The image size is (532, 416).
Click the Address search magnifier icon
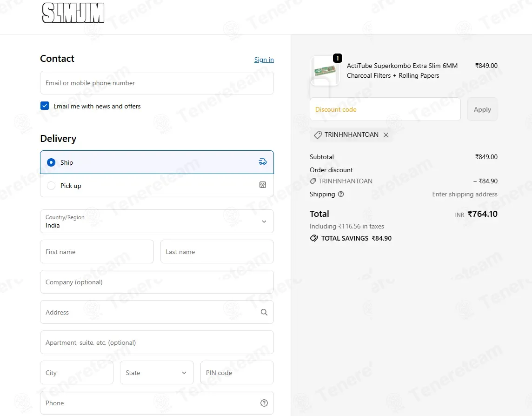tap(264, 312)
